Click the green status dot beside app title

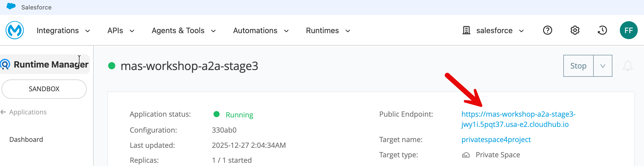point(112,66)
